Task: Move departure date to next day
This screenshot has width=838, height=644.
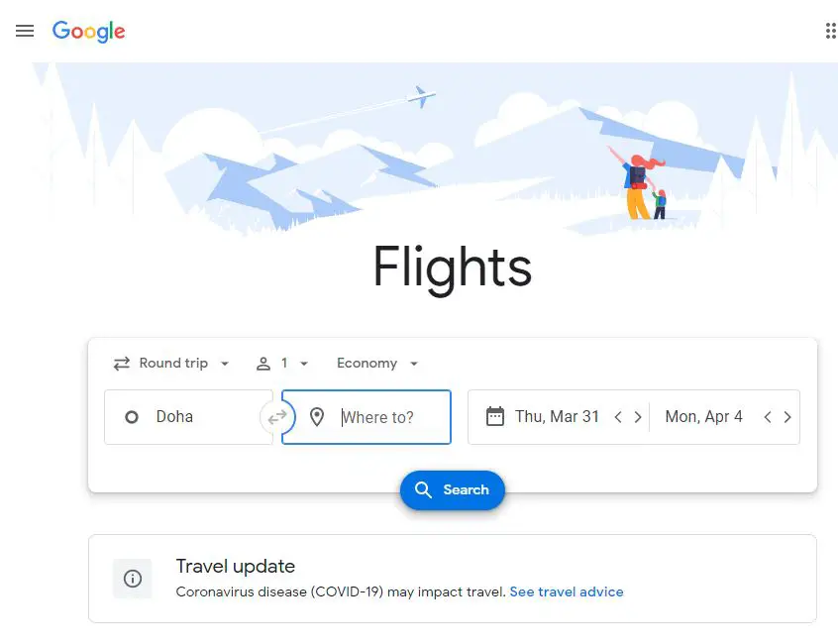Action: (638, 417)
